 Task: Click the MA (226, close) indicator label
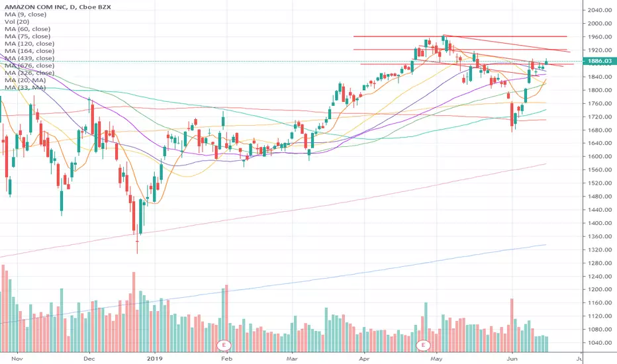[29, 73]
